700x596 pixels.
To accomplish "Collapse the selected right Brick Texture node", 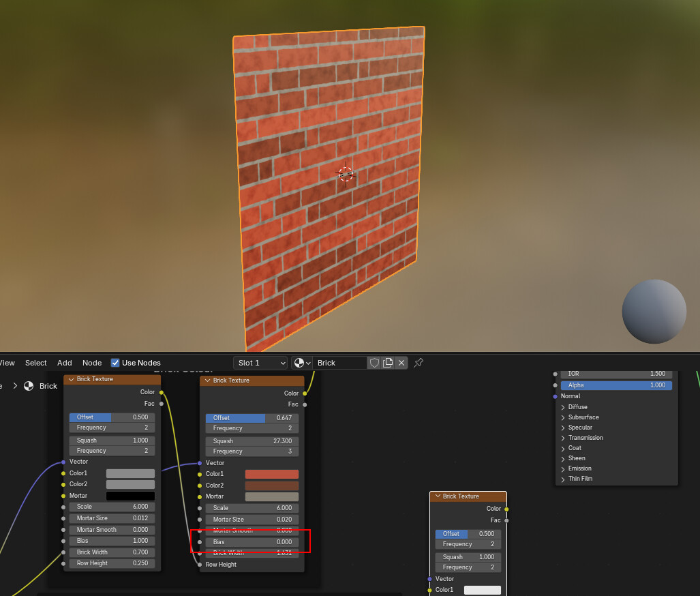I will click(438, 496).
